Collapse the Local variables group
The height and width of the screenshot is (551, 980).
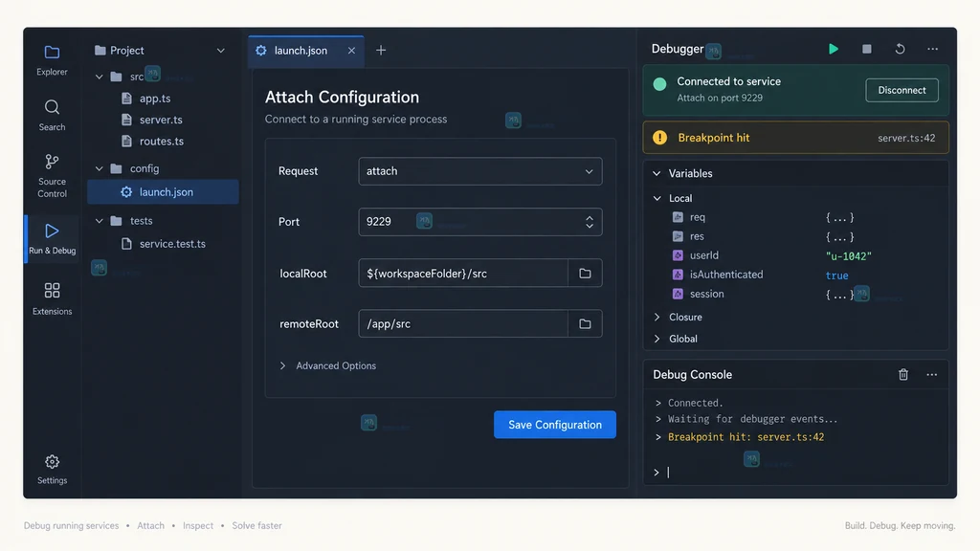657,198
